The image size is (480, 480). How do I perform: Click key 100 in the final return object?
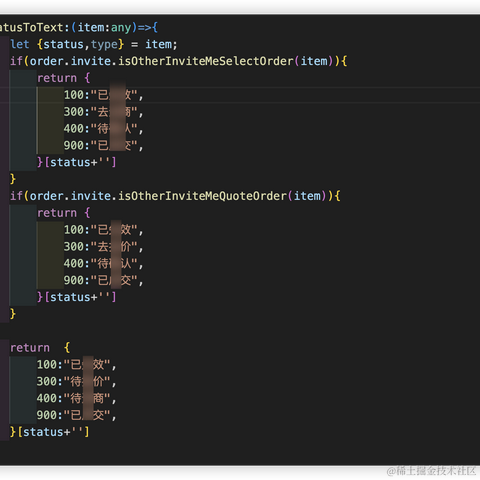[47, 364]
